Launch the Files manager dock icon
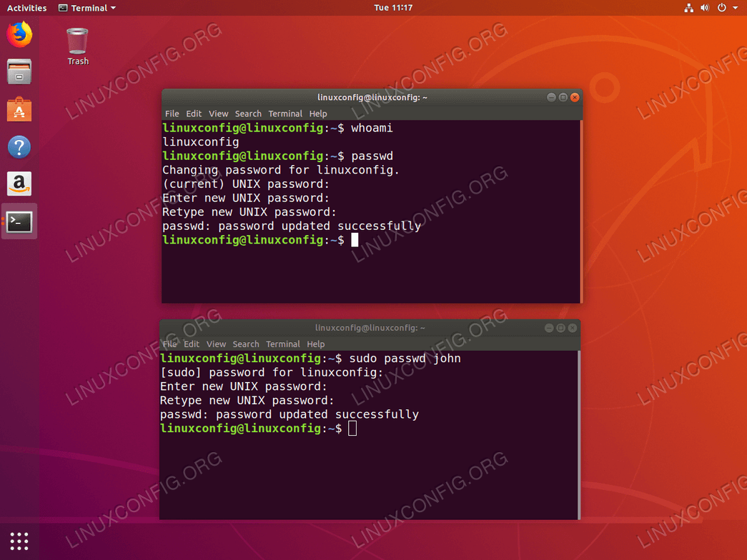Screen dimensions: 747x560 19,72
